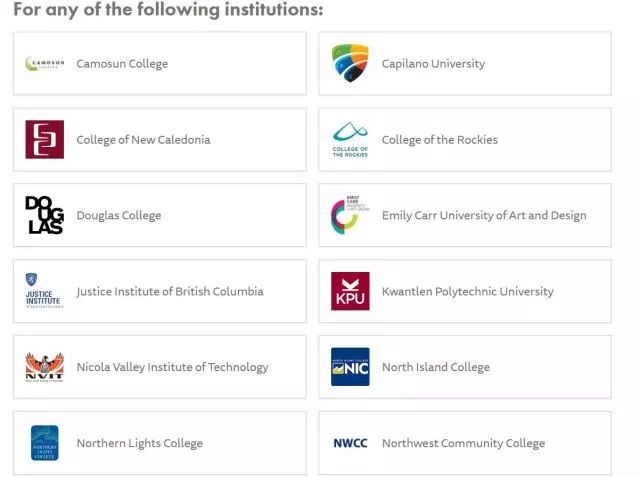Open the Camosun College link

point(122,64)
